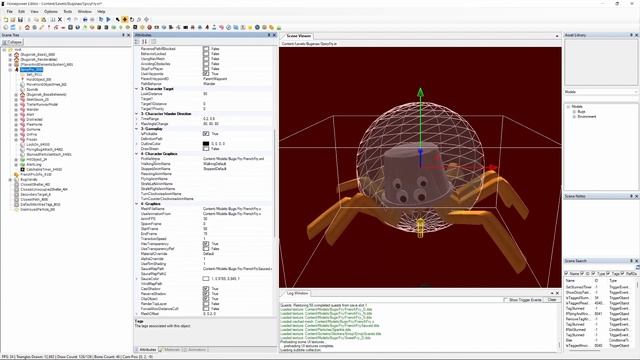The image size is (640, 360).
Task: Expand the OutlineColor property row
Action: tap(137, 144)
